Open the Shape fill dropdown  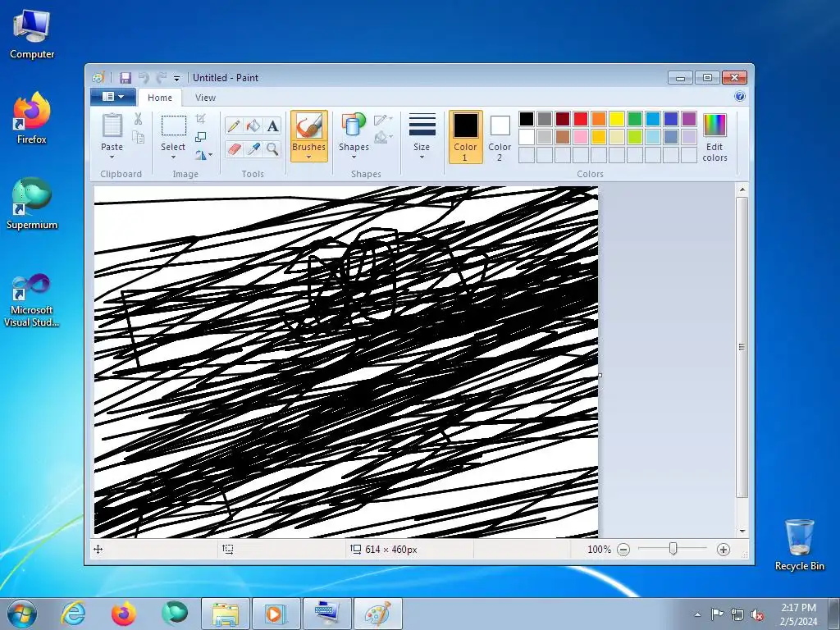[x=383, y=137]
